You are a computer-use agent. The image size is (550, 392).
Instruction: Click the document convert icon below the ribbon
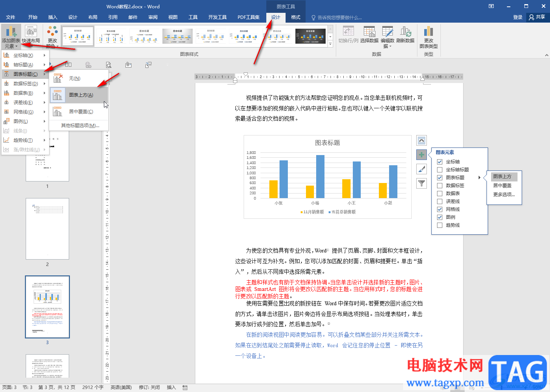pos(148,65)
